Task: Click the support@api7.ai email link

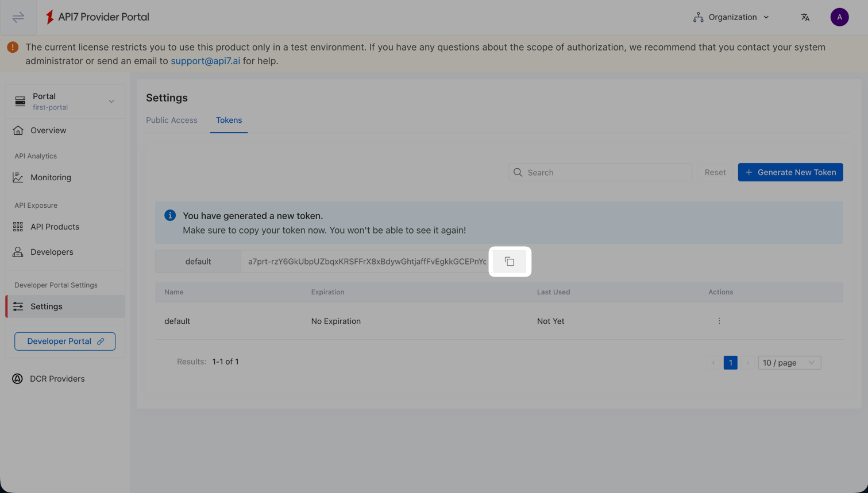Action: (x=205, y=61)
